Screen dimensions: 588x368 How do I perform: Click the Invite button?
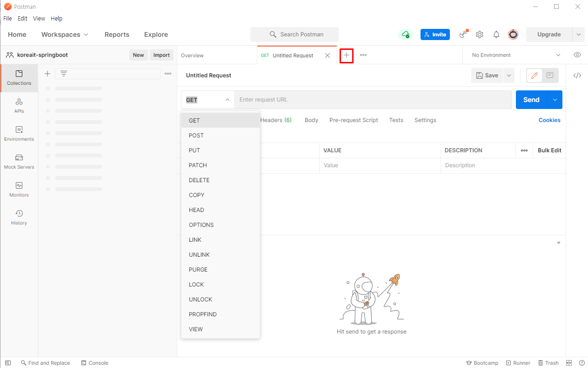(x=435, y=34)
